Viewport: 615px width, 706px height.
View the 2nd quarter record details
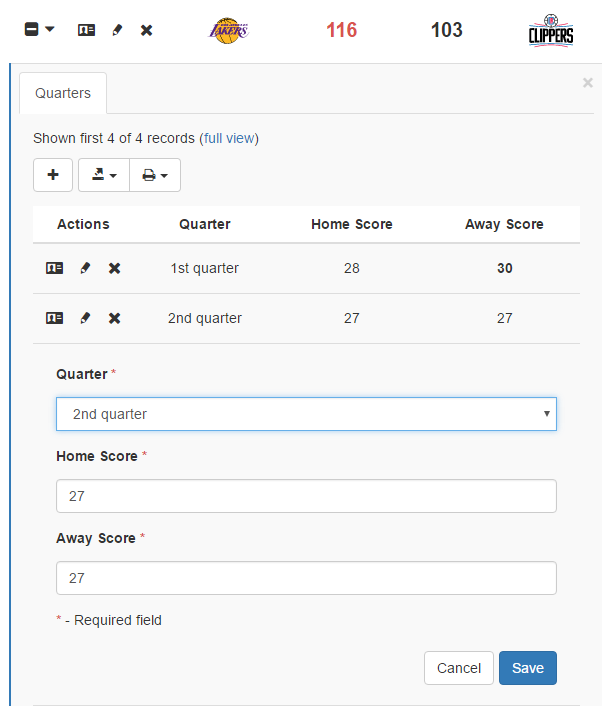54,318
